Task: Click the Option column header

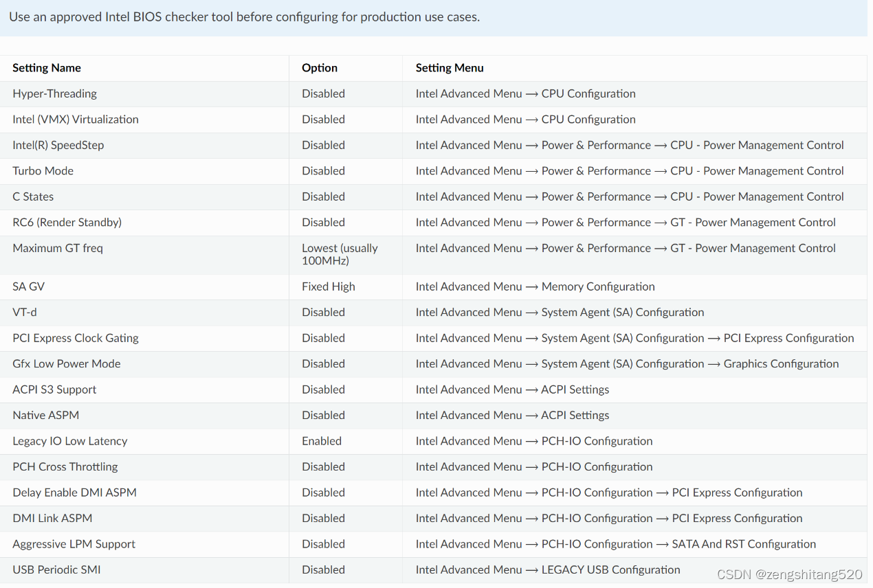Action: click(320, 68)
